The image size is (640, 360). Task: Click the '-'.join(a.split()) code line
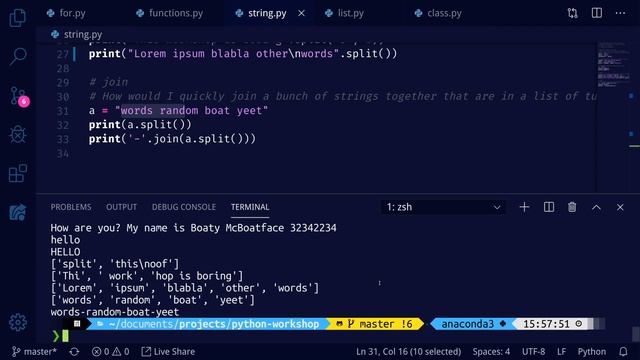coord(172,139)
